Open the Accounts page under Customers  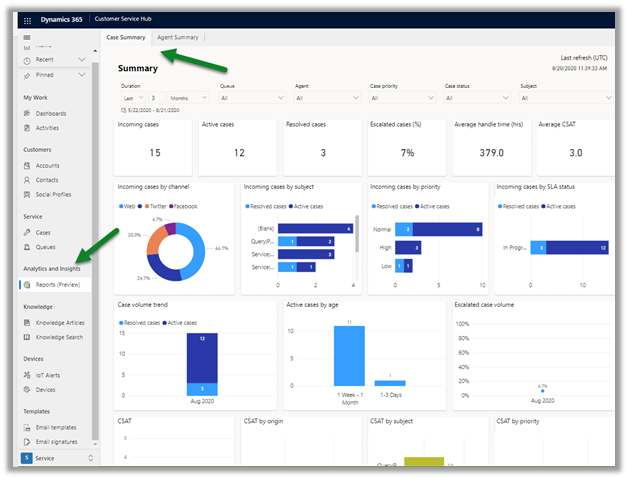click(x=47, y=166)
